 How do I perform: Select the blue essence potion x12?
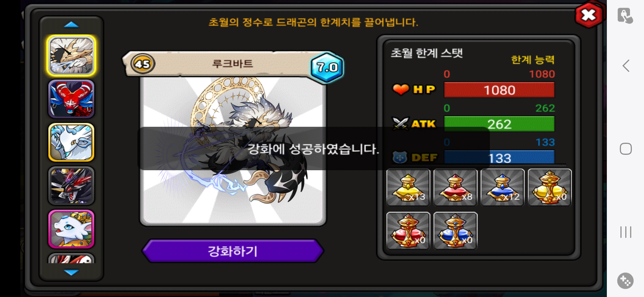point(503,188)
